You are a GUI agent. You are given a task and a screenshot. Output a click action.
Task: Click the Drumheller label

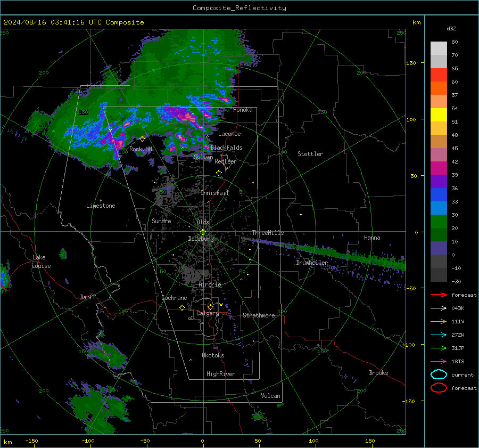pos(312,263)
